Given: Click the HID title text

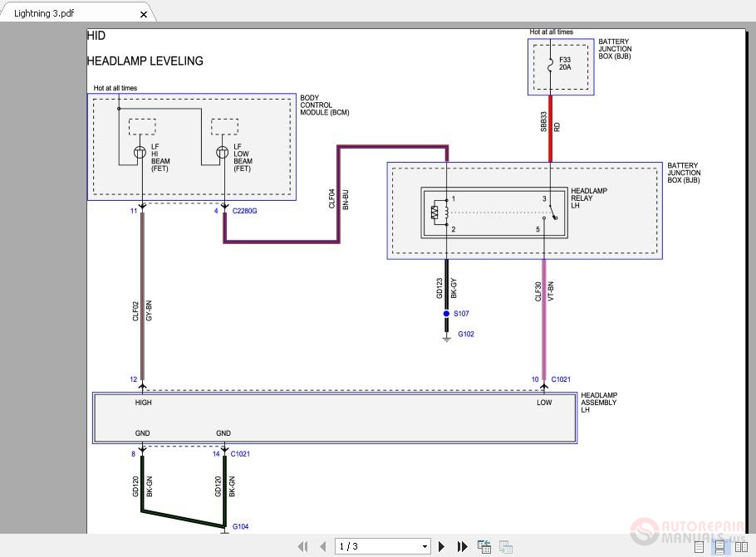Looking at the screenshot, I should (96, 36).
